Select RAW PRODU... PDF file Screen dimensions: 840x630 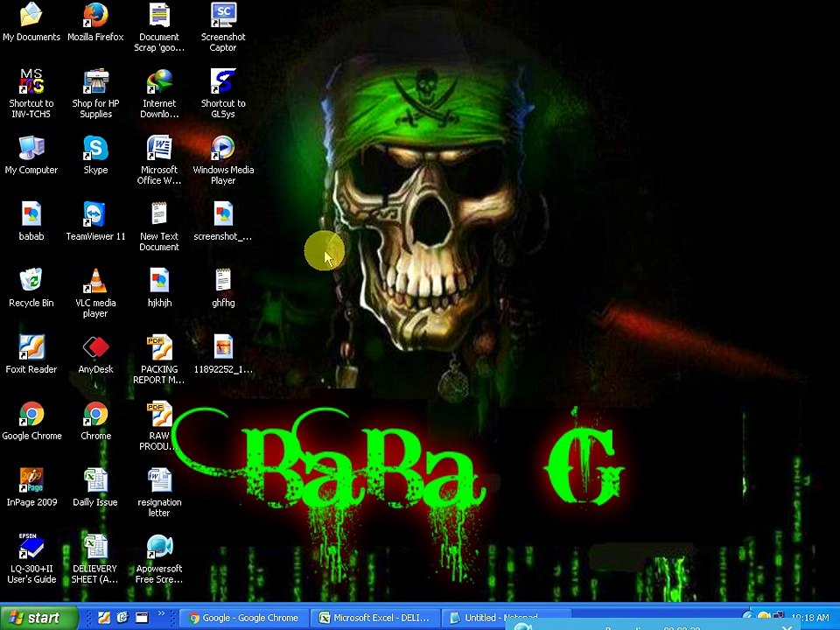tap(159, 425)
